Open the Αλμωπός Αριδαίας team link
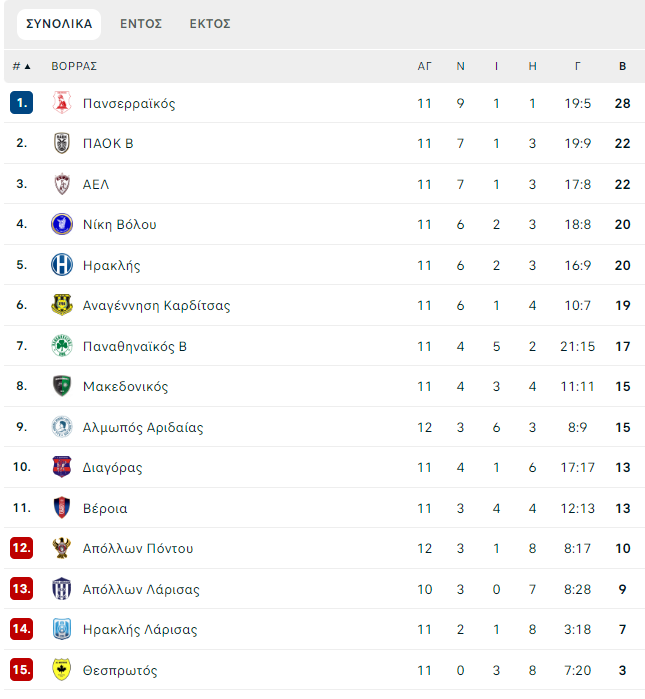645x699 pixels. coord(143,427)
